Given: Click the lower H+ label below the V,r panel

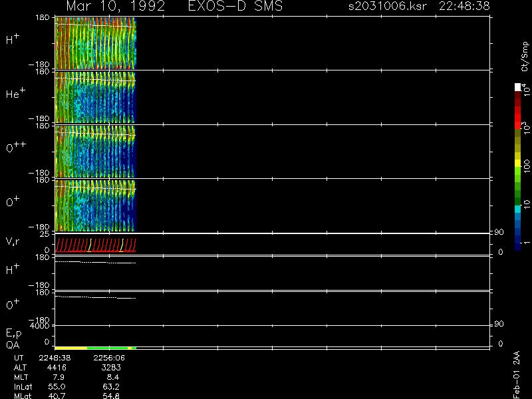Looking at the screenshot, I should [13, 269].
